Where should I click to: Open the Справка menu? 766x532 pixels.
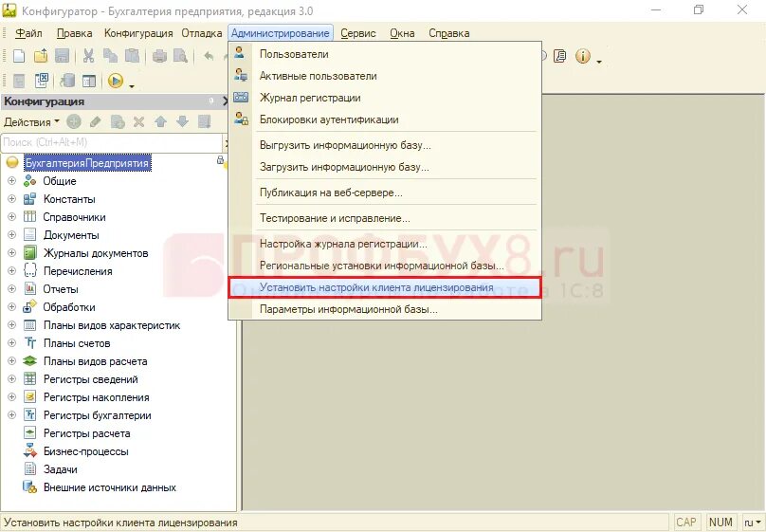(x=449, y=33)
